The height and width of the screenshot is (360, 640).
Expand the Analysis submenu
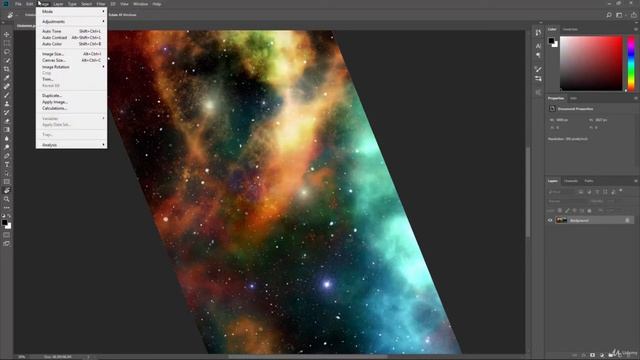71,145
